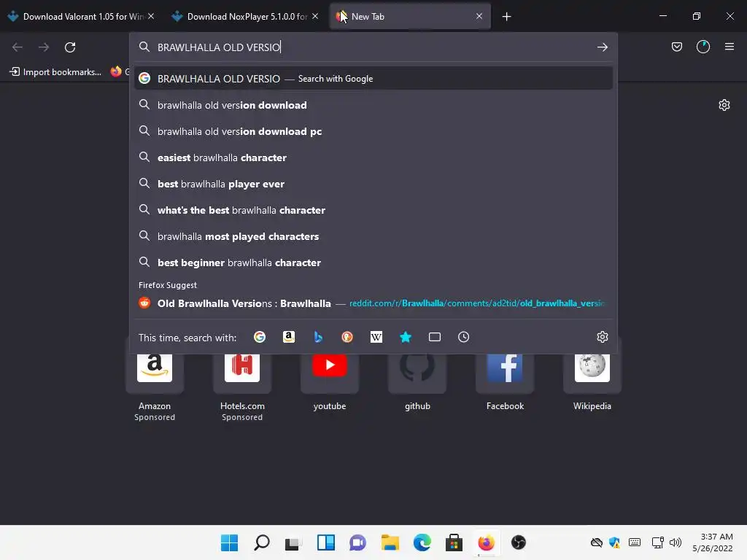
Task: Select suggestion 'best brawlhalla player ever'
Action: [x=373, y=184]
